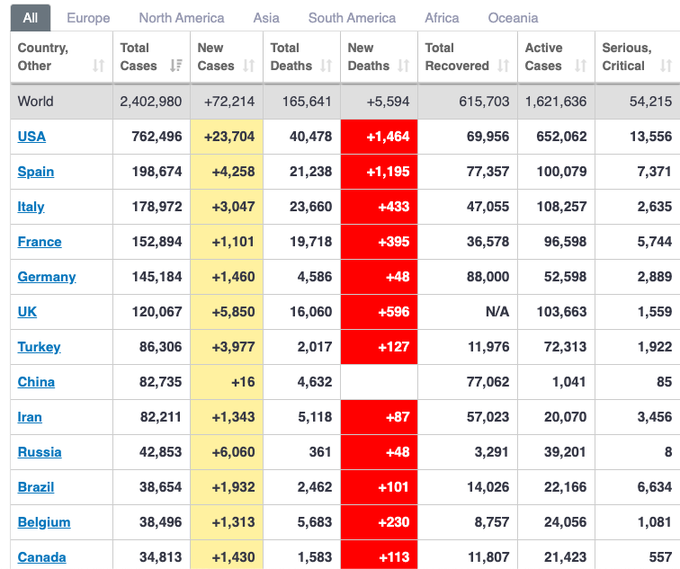Click the sort icon beside Total Cases
The image size is (680, 569).
click(x=176, y=66)
